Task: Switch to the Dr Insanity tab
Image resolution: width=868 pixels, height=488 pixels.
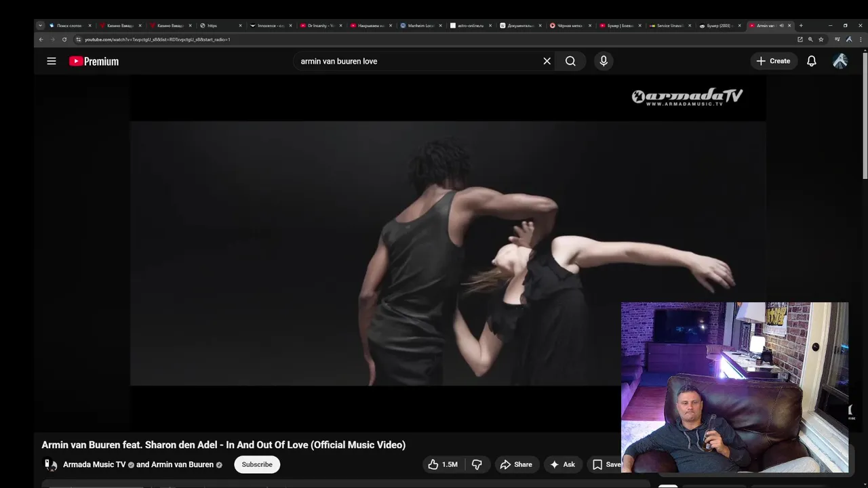Action: pyautogui.click(x=320, y=26)
